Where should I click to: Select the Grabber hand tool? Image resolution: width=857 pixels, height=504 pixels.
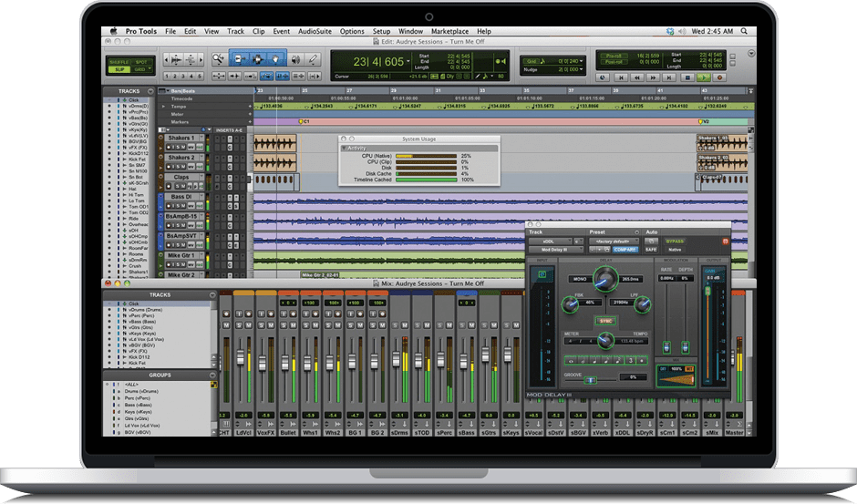pyautogui.click(x=276, y=59)
